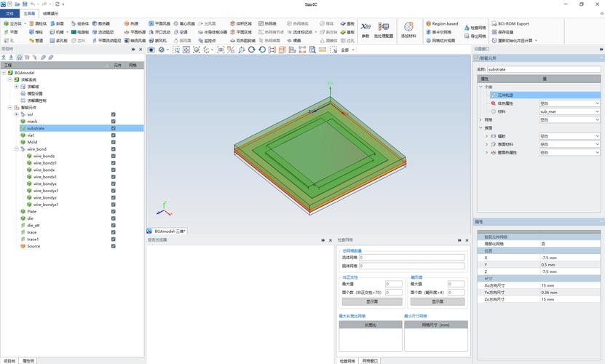Collapse the wire_bond tree node

point(16,149)
